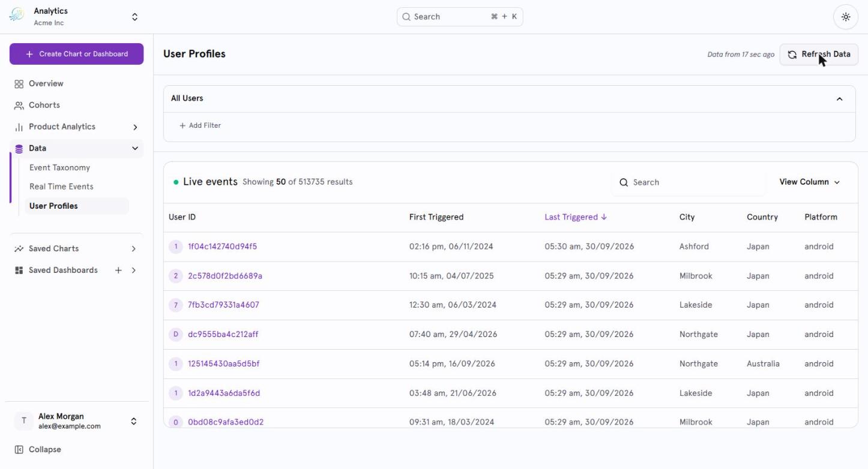Sort by First Triggered column header
Screen dimensions: 868x469
(x=436, y=218)
